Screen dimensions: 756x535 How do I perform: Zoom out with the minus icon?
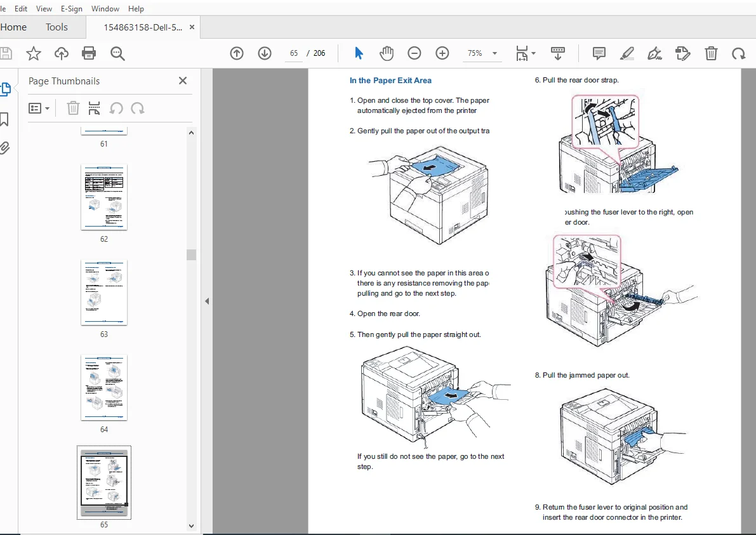[414, 53]
